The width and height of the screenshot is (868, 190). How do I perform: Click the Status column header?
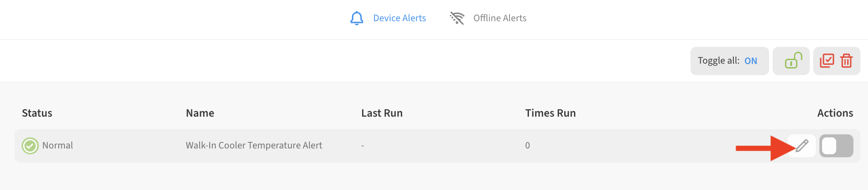point(37,113)
